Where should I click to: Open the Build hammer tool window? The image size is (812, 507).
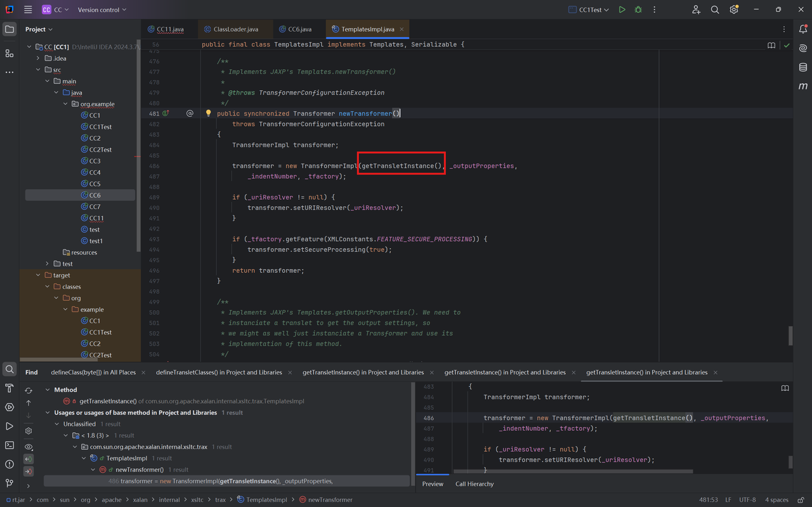click(x=10, y=388)
